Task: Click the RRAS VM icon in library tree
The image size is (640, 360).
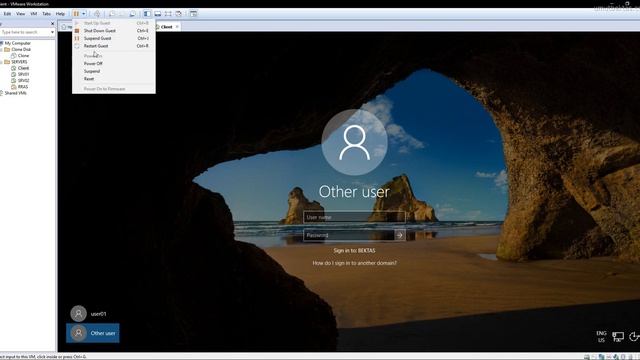Action: [x=13, y=87]
